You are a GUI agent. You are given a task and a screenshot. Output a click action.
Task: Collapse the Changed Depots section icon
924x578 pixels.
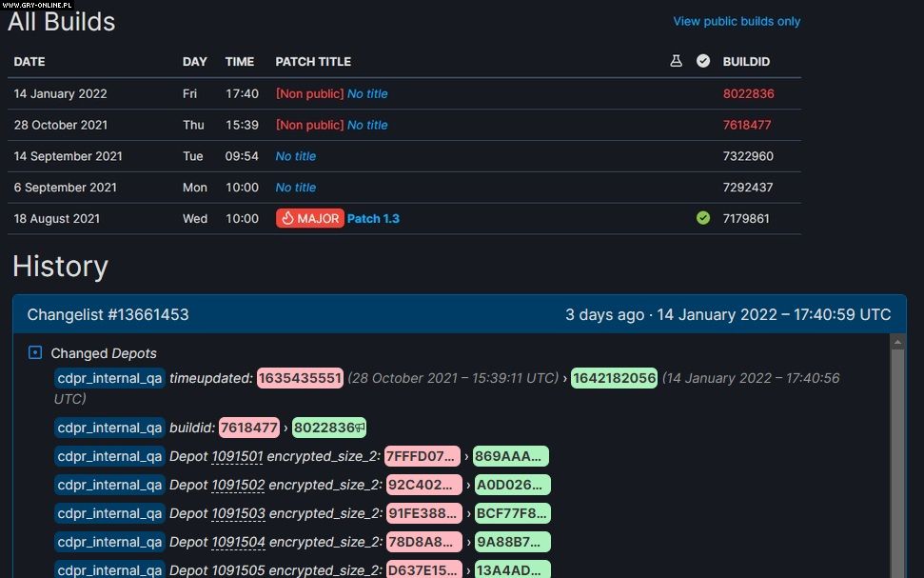point(35,353)
